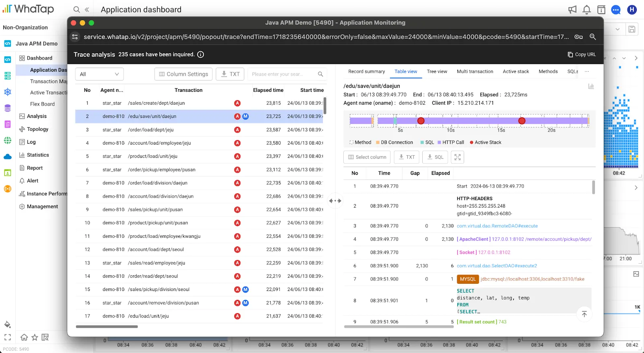The width and height of the screenshot is (644, 353).
Task: Click the fullscreen brackets icon at bottom left
Action: (x=7, y=337)
